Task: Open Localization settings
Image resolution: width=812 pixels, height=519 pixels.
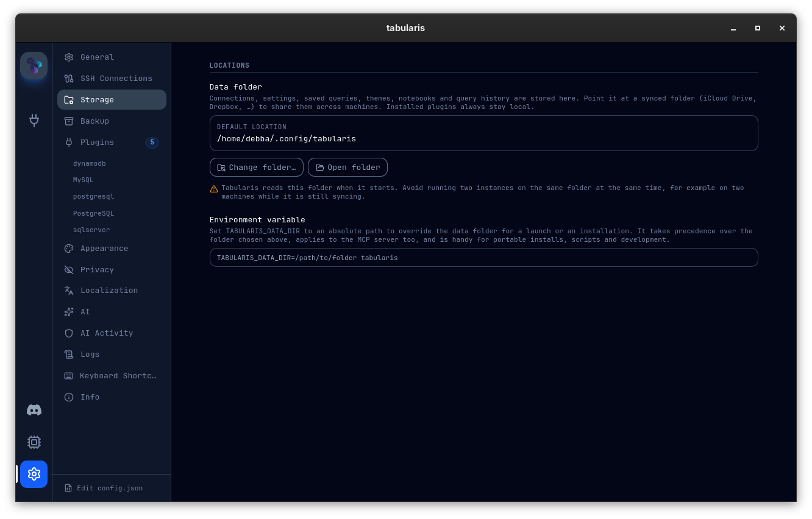Action: [x=112, y=291]
